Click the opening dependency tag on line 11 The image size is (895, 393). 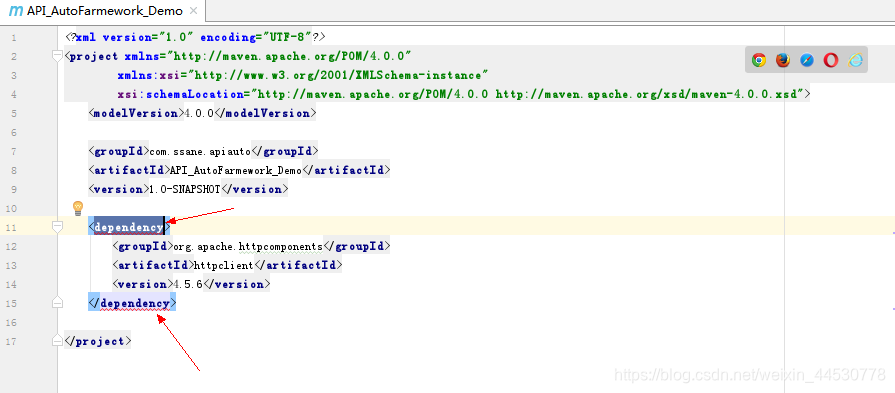pyautogui.click(x=128, y=227)
